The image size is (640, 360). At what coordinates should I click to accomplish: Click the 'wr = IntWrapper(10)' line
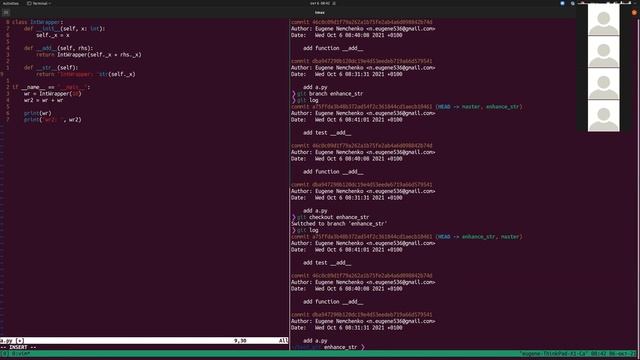pos(53,93)
